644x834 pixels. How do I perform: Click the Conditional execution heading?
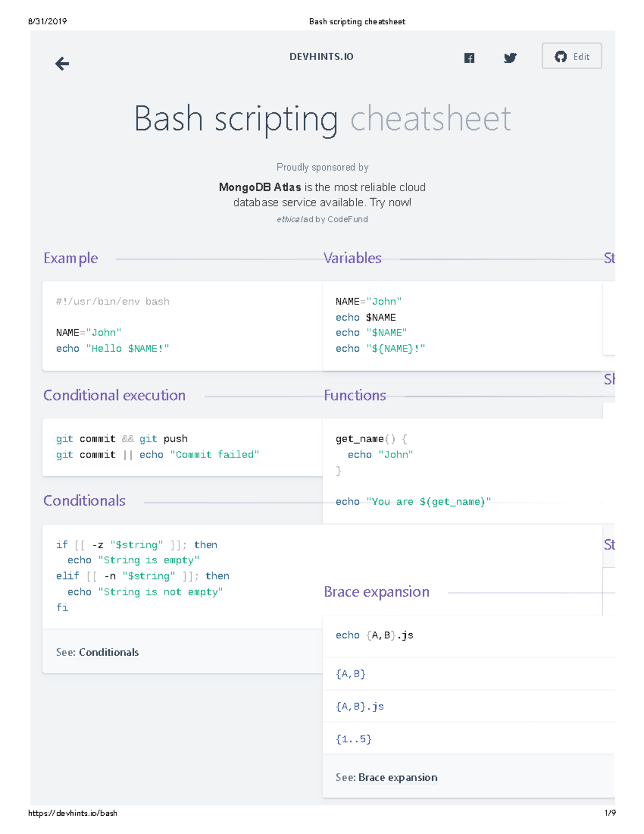(114, 395)
